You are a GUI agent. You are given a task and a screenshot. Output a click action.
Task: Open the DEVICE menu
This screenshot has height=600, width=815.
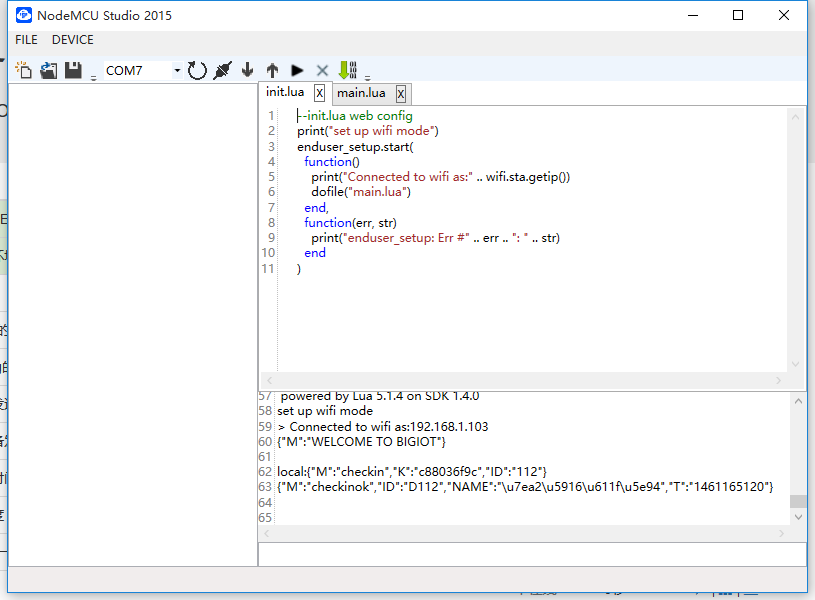tap(73, 40)
